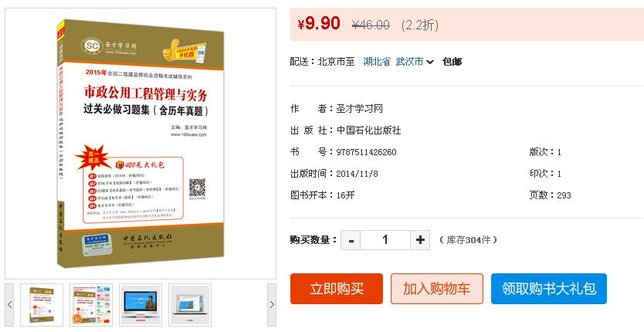644x332 pixels.
Task: Click the previous thumbnail arrow
Action: click(x=9, y=305)
